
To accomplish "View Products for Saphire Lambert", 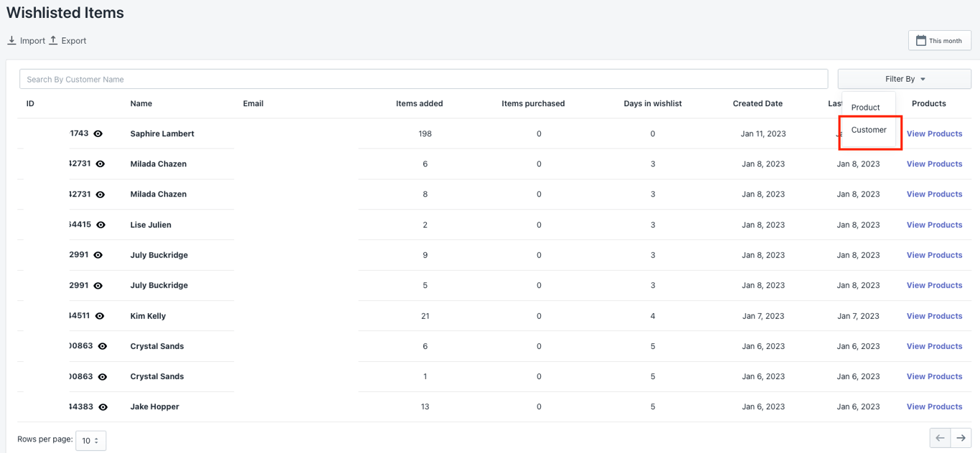I will point(934,134).
